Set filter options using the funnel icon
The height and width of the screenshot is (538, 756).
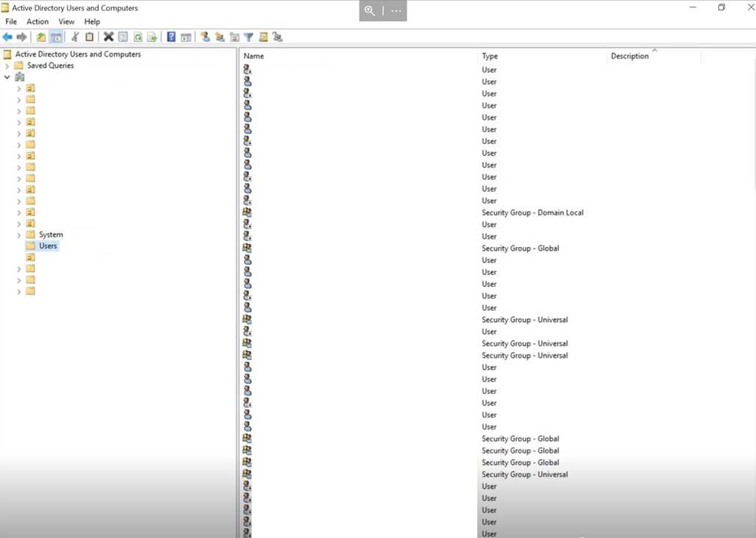[x=249, y=37]
